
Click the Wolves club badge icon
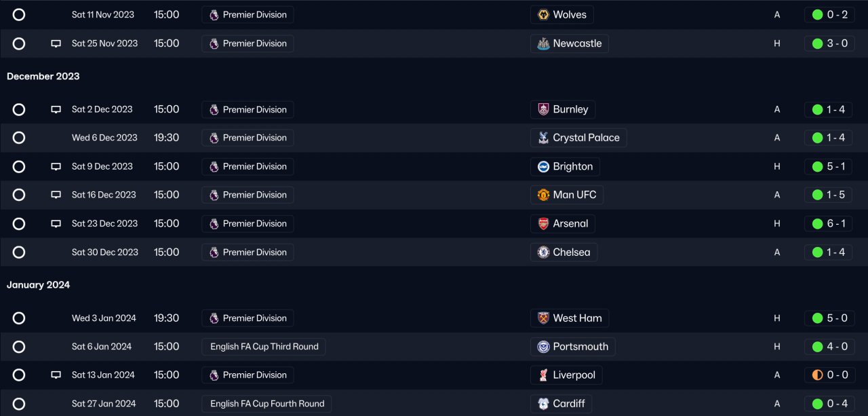543,15
